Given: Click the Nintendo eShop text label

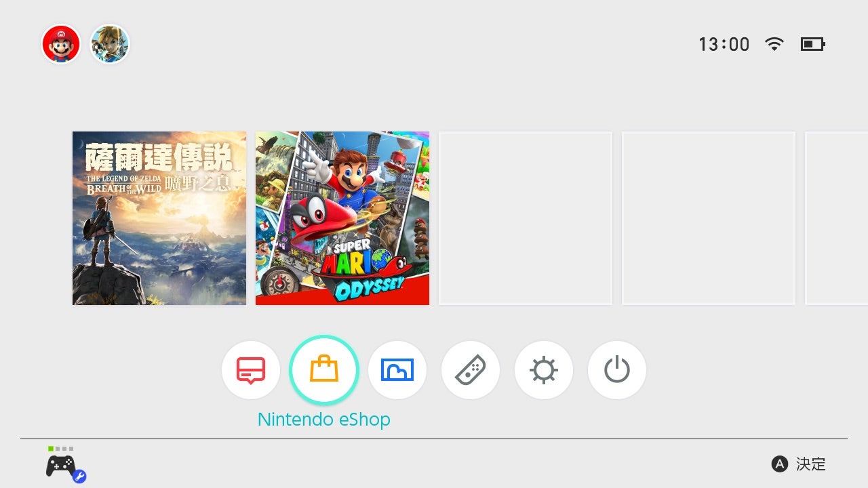Looking at the screenshot, I should pos(324,420).
